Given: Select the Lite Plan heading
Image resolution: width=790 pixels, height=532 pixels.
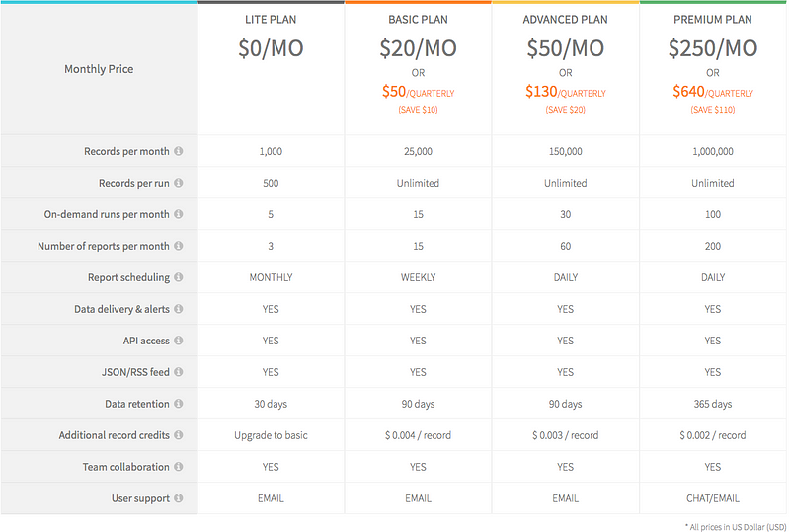Looking at the screenshot, I should 271,20.
